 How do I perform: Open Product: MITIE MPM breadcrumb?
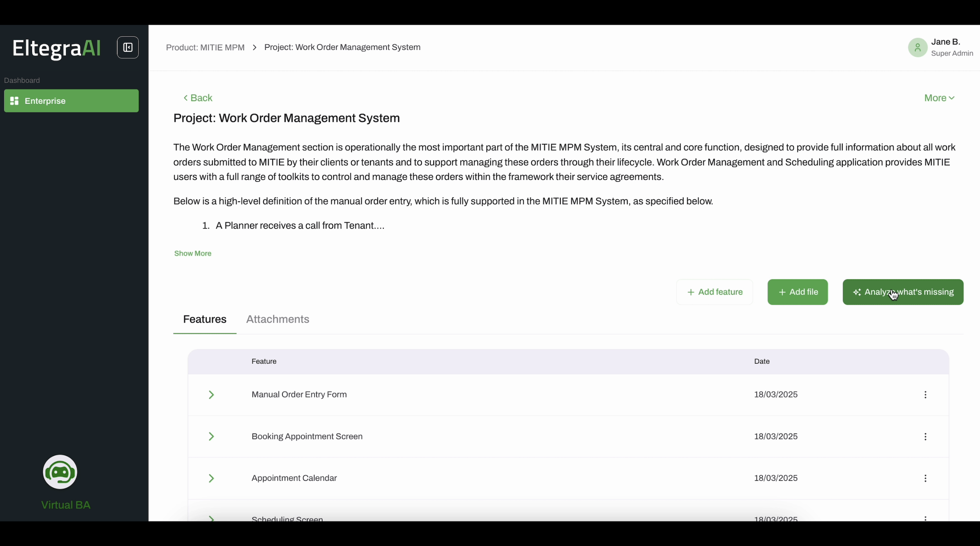coord(205,47)
